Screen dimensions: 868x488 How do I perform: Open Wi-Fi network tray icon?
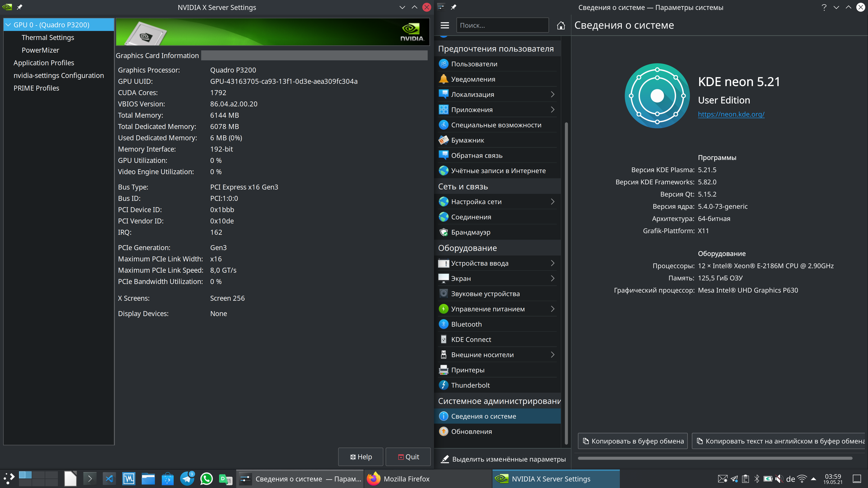[802, 479]
